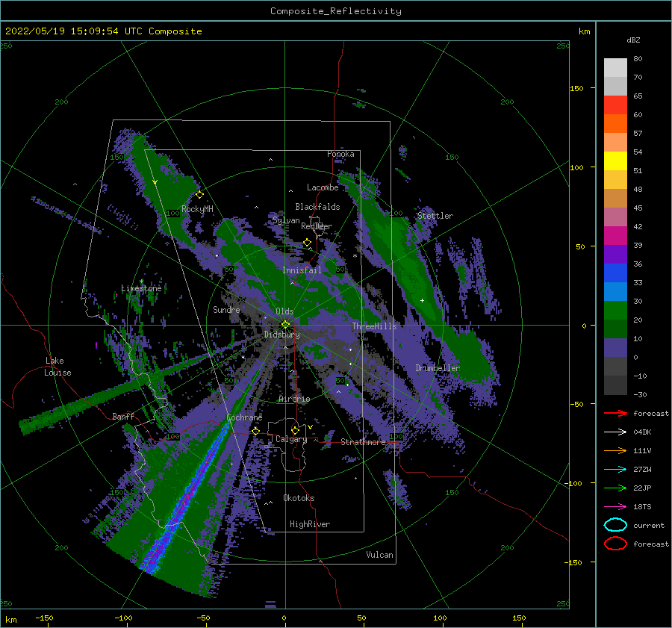Click the yellow diamond marker beside RockyMH
Image resolution: width=672 pixels, height=628 pixels.
(x=199, y=195)
